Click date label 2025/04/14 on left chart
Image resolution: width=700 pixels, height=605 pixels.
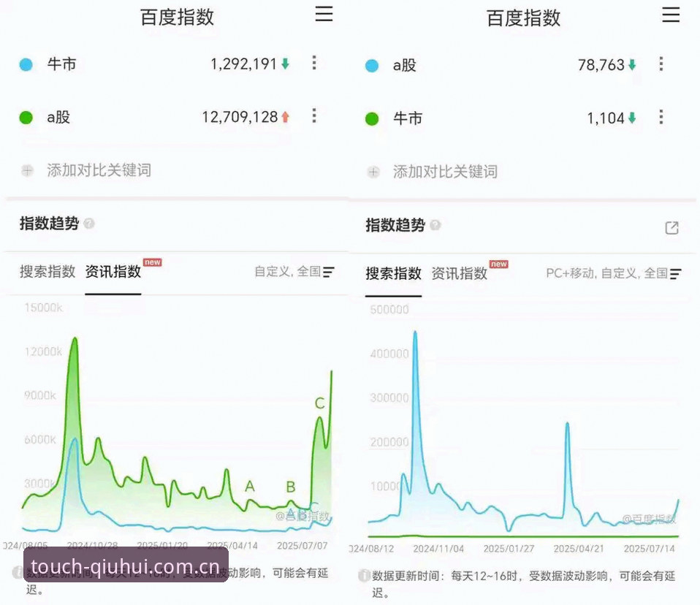pyautogui.click(x=232, y=546)
